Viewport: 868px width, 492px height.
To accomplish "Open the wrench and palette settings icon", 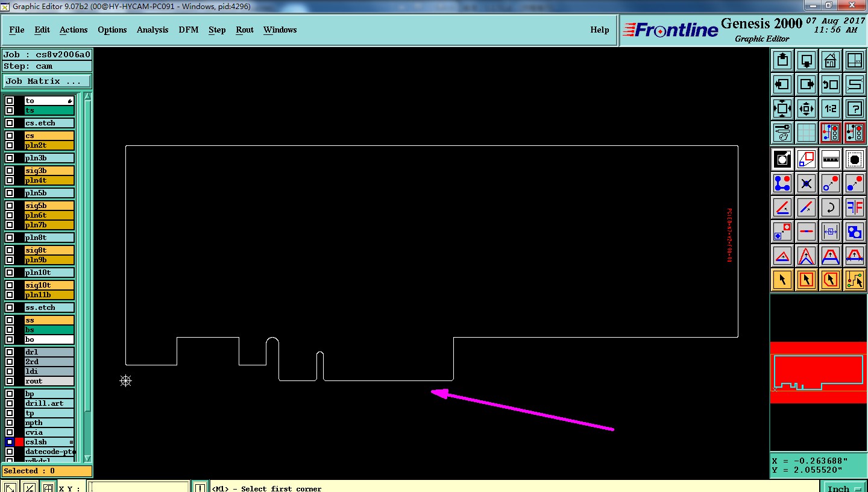I will 782,133.
